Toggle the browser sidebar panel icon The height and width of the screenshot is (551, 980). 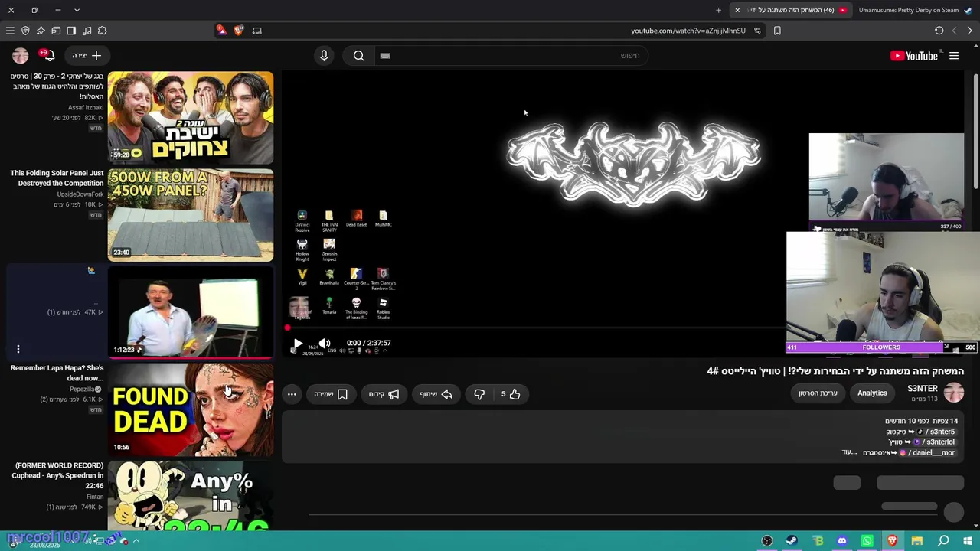(71, 31)
